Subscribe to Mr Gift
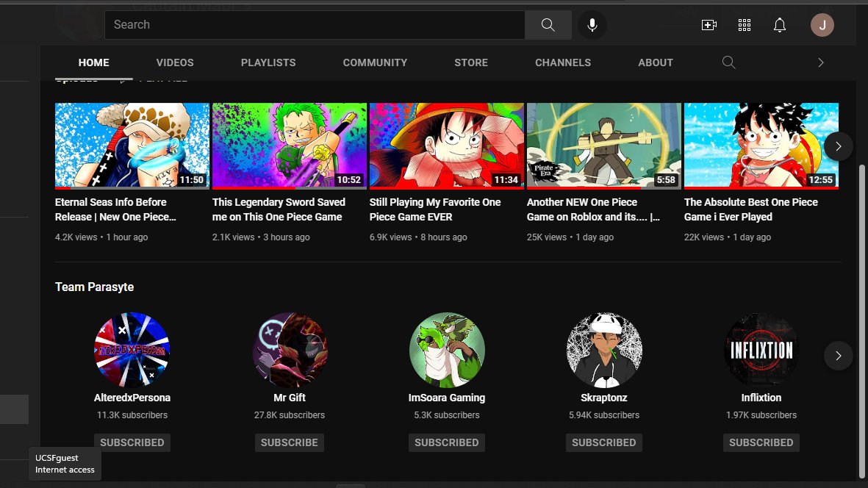This screenshot has height=488, width=868. 290,442
